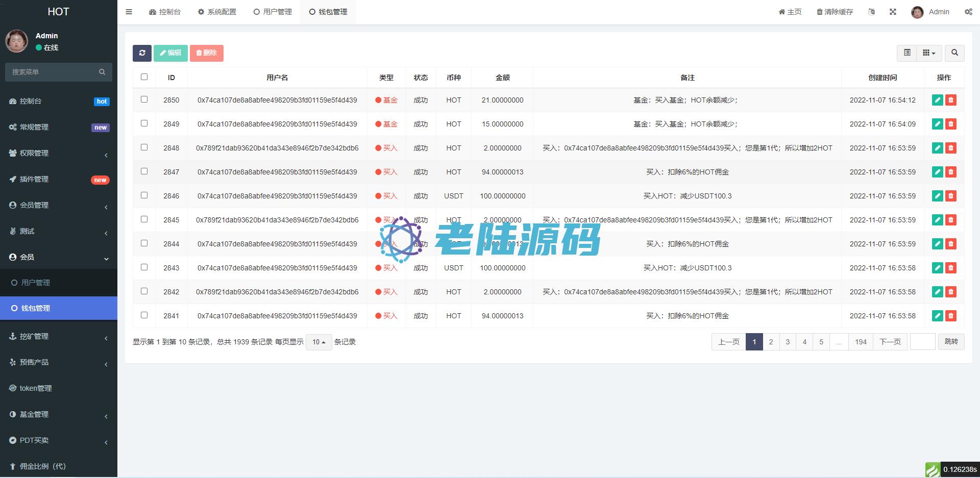Go to page 194 in pagination
Image resolution: width=980 pixels, height=478 pixels.
point(861,342)
